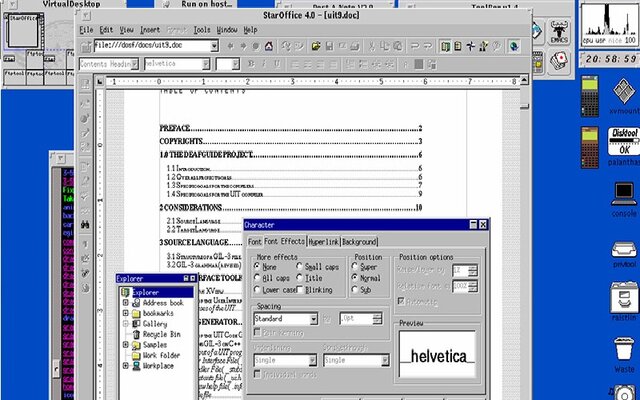
Task: Click the document vertical scrollbar thumb
Action: 524,107
